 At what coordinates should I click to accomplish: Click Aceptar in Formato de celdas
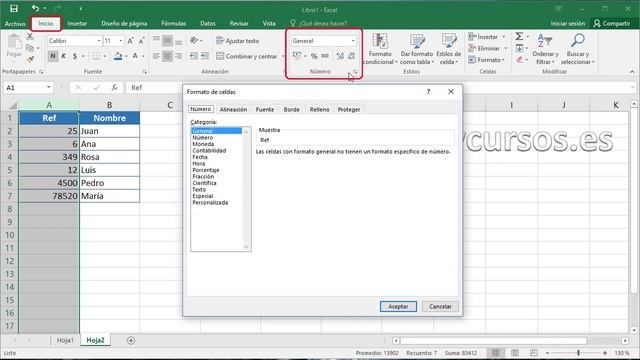coord(398,307)
